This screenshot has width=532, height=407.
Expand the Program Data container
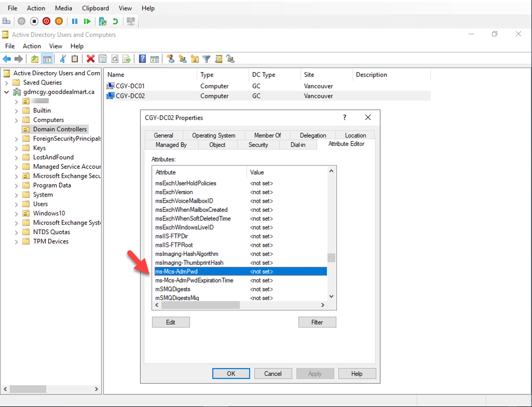click(16, 185)
